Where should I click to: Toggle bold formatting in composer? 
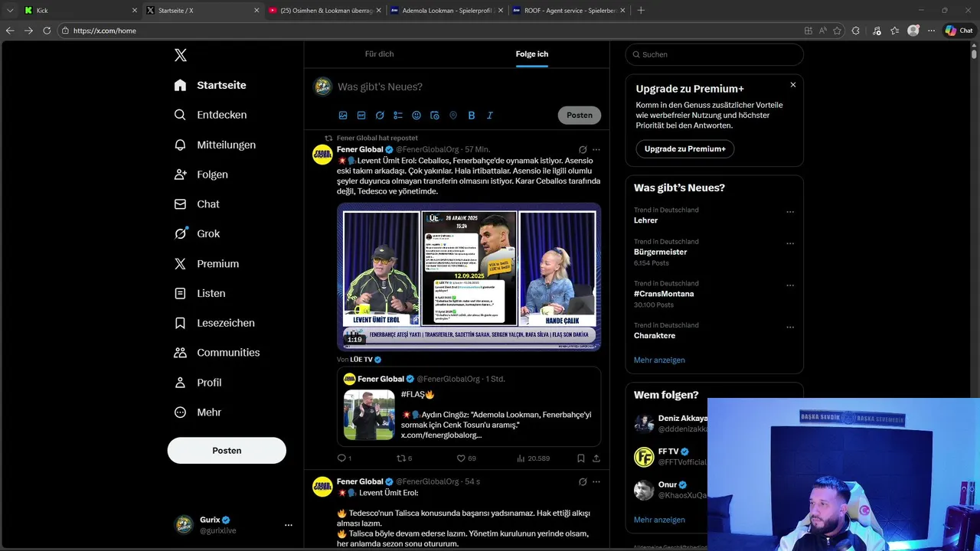pos(472,116)
